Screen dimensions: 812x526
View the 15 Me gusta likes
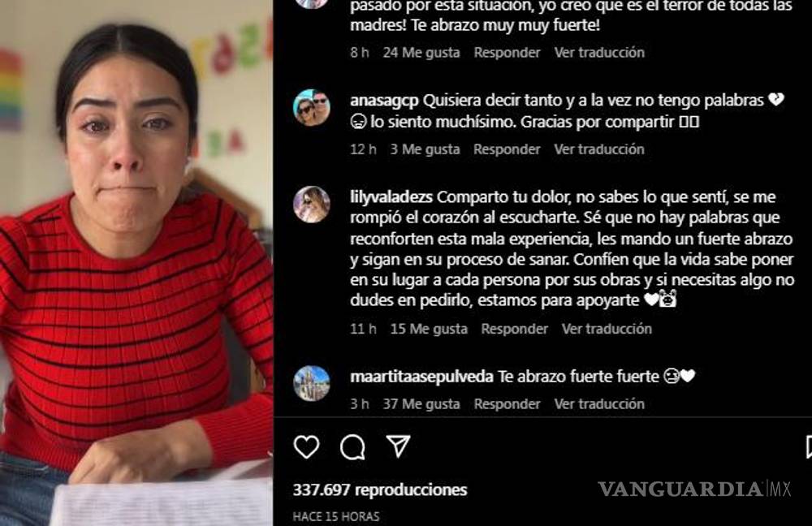[x=429, y=329]
